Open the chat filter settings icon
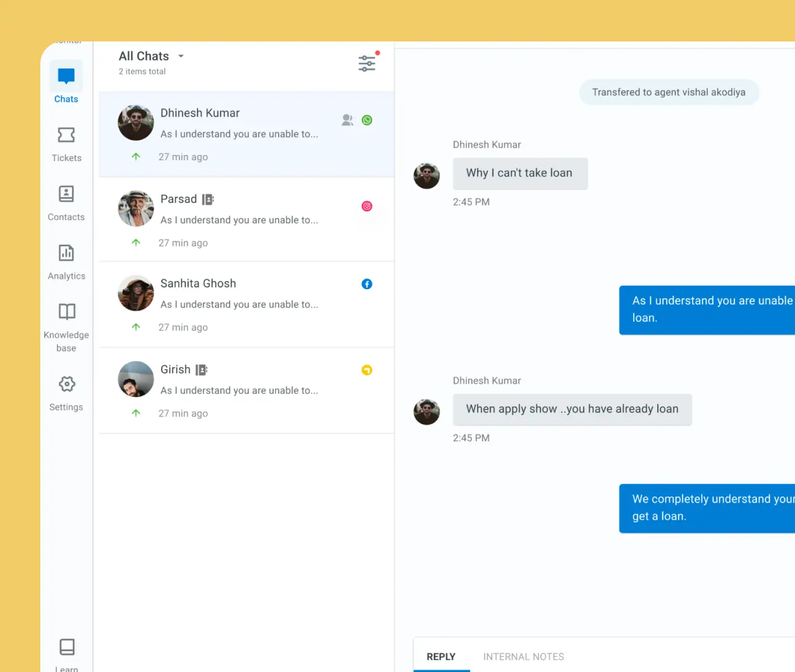The height and width of the screenshot is (672, 795). click(x=367, y=63)
